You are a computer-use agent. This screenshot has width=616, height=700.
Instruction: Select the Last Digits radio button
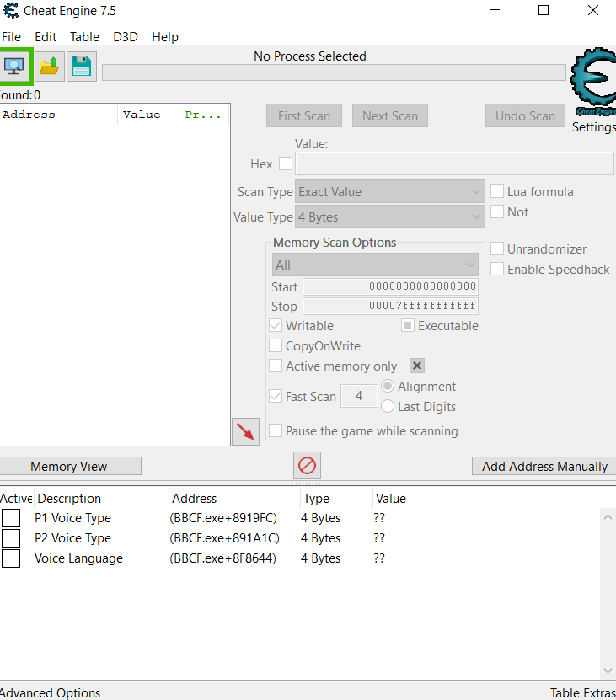[x=388, y=406]
